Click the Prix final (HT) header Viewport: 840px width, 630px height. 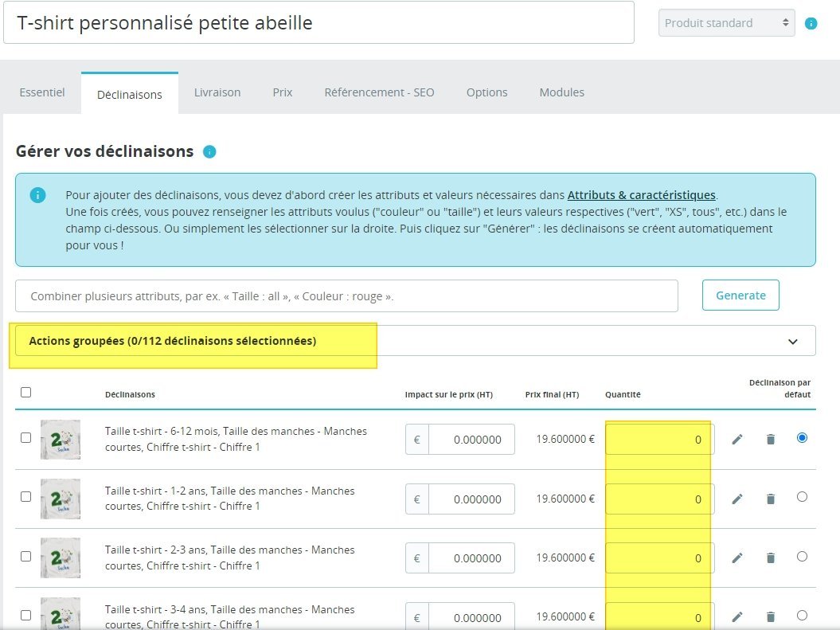[552, 395]
